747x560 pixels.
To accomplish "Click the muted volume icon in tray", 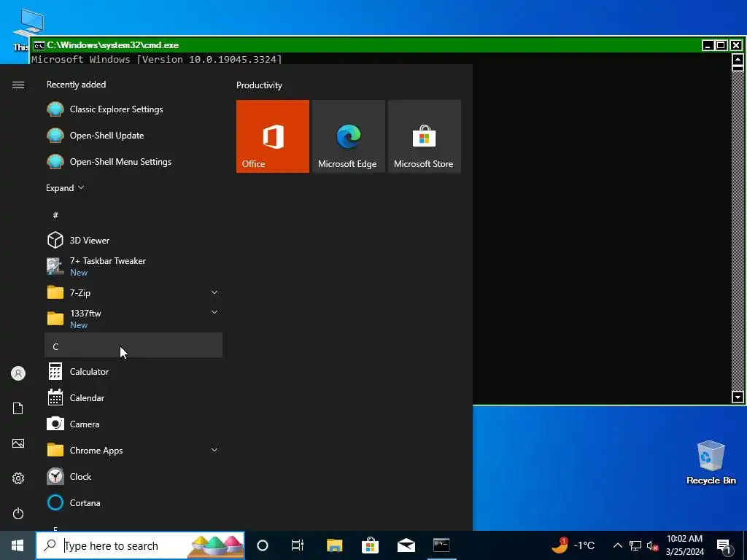I will click(x=652, y=545).
